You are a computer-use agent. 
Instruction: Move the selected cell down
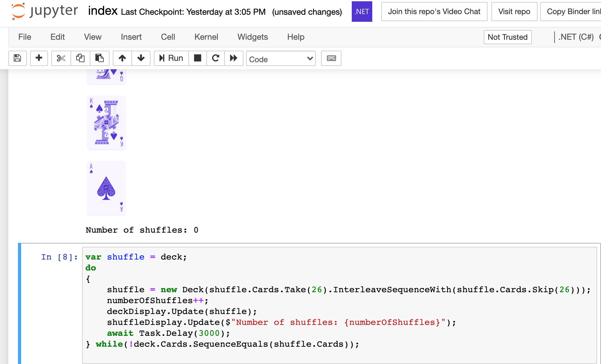pyautogui.click(x=141, y=58)
